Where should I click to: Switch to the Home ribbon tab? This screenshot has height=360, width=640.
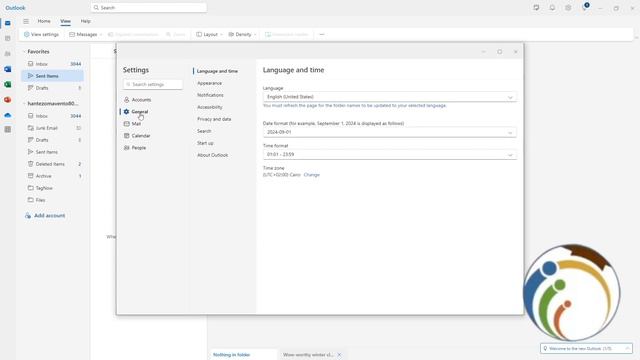coord(44,21)
